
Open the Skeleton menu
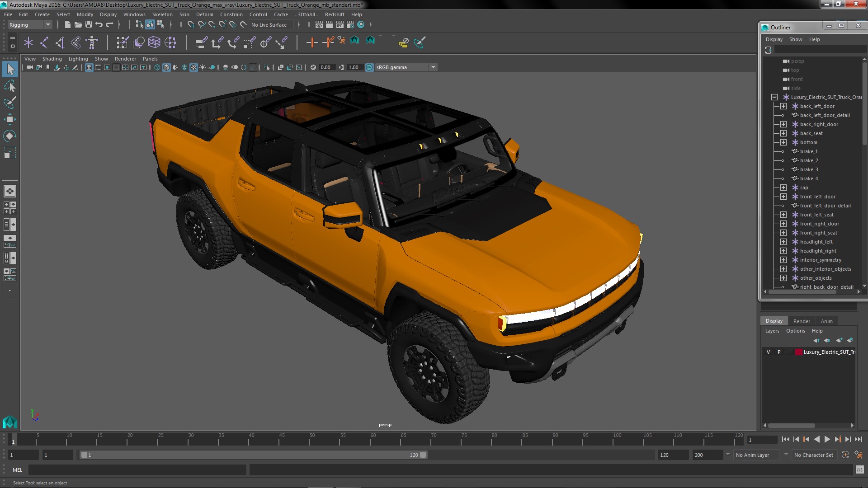click(162, 14)
